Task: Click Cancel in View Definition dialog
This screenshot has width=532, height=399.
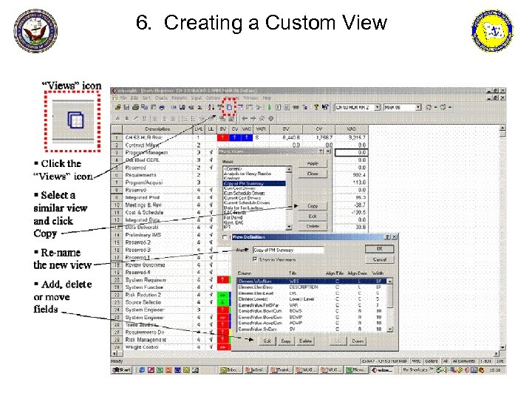Action: point(379,259)
